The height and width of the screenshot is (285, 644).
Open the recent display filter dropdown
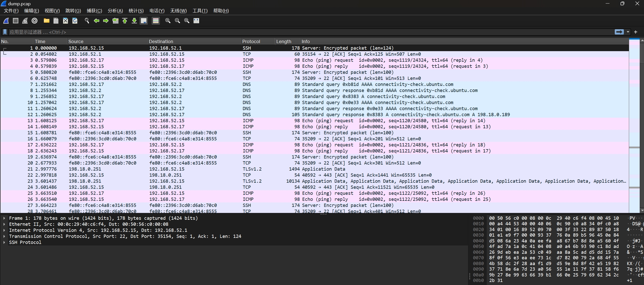pyautogui.click(x=628, y=32)
